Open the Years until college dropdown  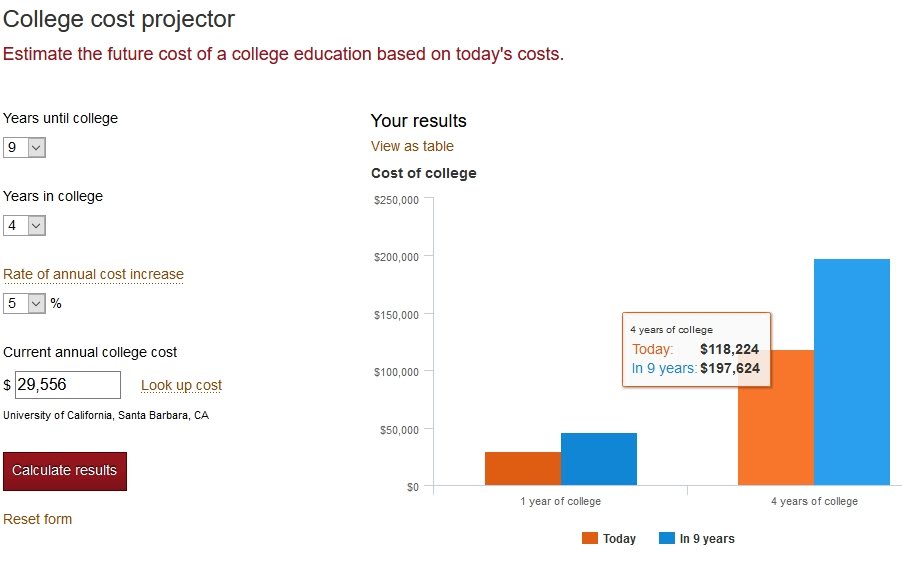pyautogui.click(x=25, y=147)
